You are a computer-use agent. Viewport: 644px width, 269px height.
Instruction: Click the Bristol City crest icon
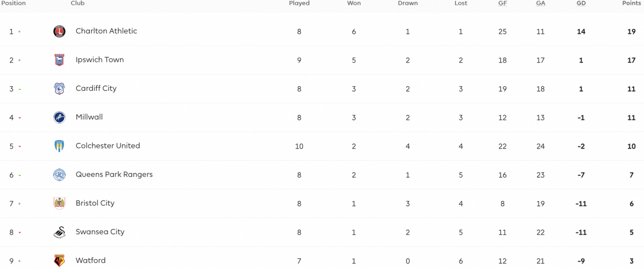(x=60, y=204)
